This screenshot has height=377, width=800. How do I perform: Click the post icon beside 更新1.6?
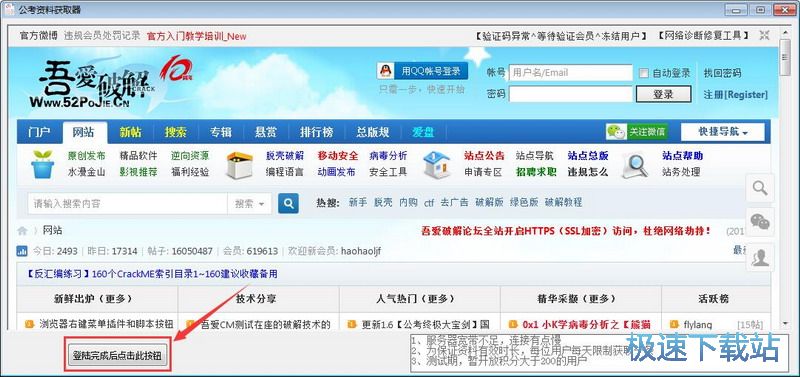click(x=352, y=324)
